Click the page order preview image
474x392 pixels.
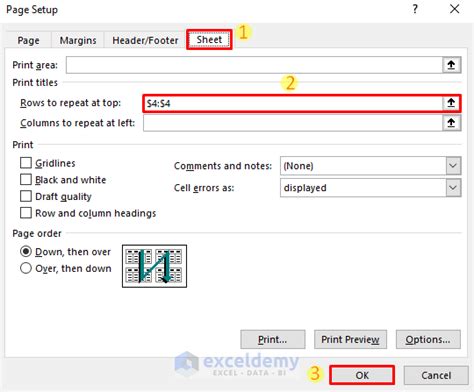click(x=154, y=266)
